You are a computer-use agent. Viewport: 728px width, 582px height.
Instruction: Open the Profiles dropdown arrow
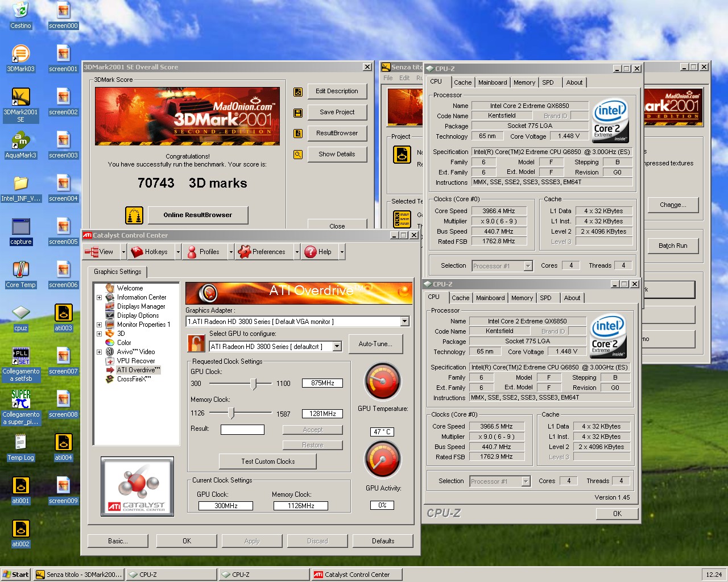[231, 252]
